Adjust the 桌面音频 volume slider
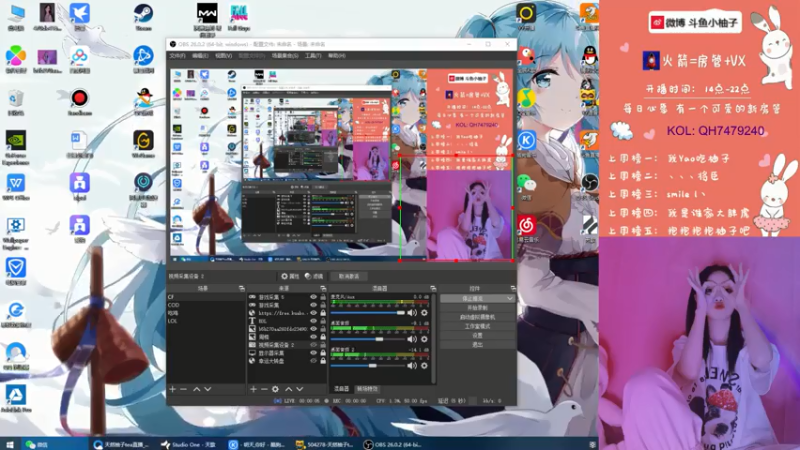800x450 pixels. coord(367,339)
